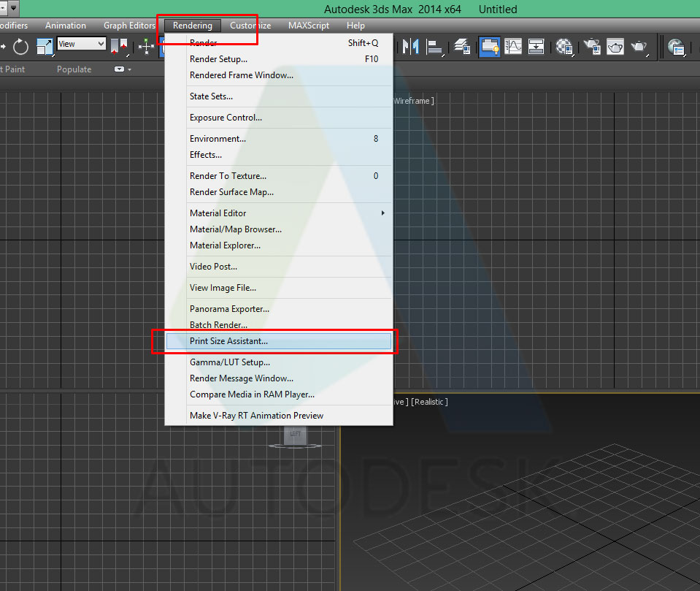Choose Environment... menu entry

279,139
